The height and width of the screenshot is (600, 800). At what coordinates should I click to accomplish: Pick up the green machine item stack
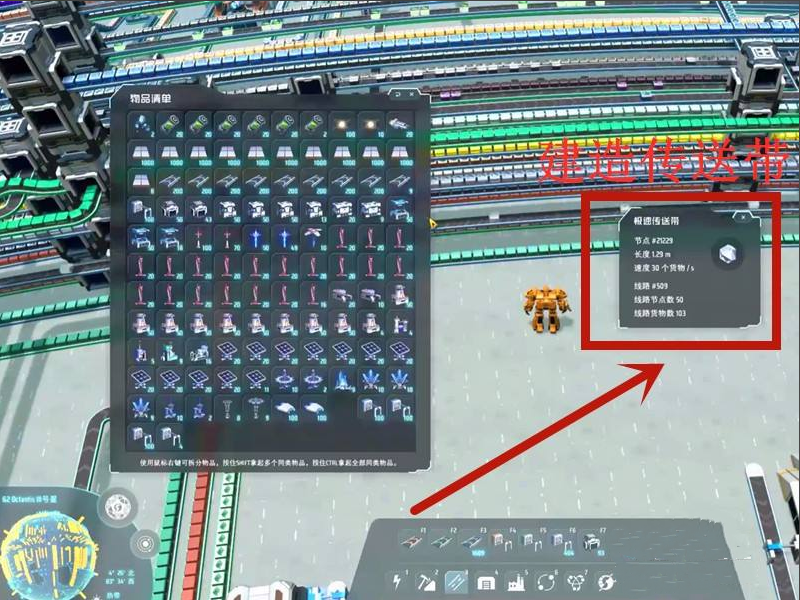point(170,351)
